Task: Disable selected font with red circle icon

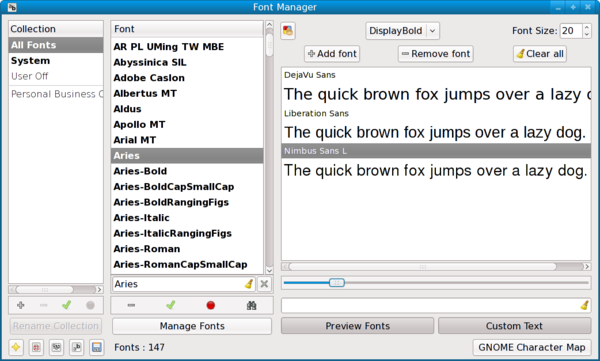Action: 210,305
